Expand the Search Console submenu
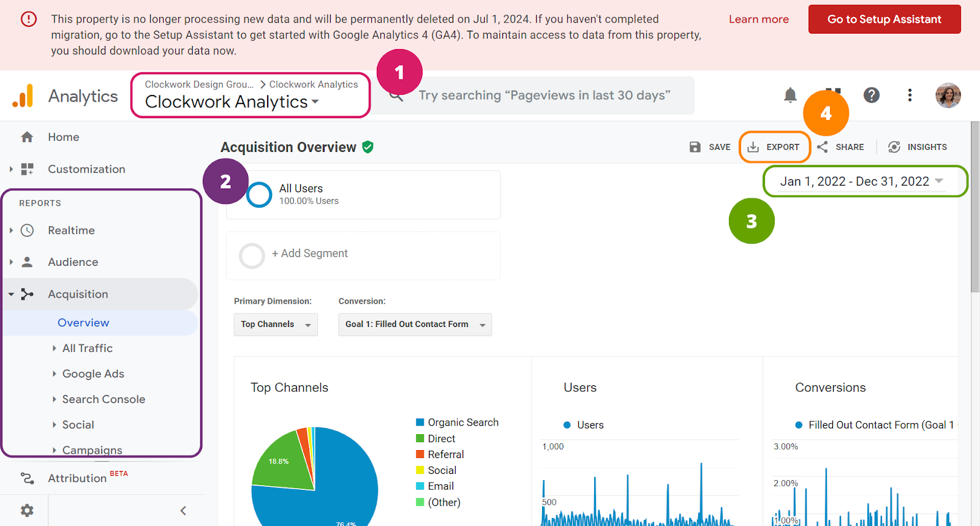Viewport: 980px width, 526px height. [x=54, y=399]
